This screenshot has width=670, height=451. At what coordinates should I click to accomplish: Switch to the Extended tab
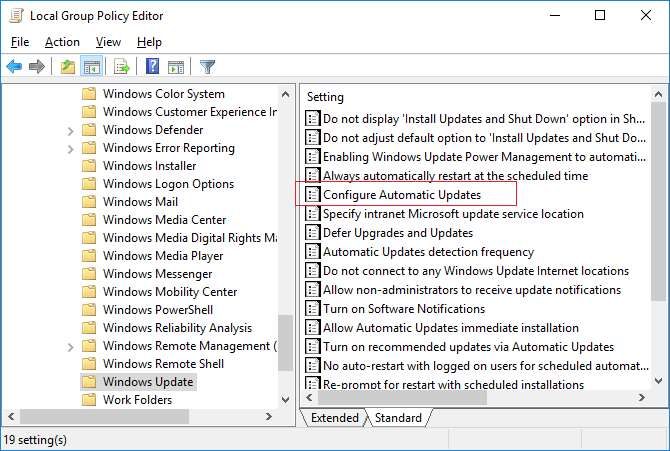(334, 418)
